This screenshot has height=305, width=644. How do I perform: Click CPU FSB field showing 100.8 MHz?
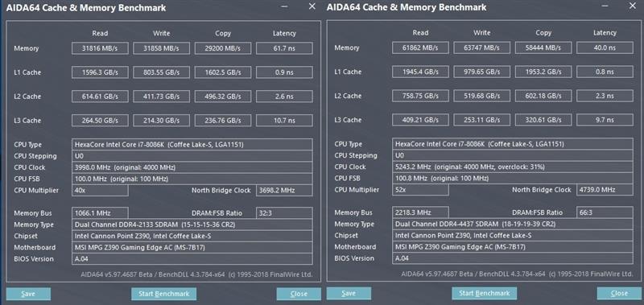(513, 179)
